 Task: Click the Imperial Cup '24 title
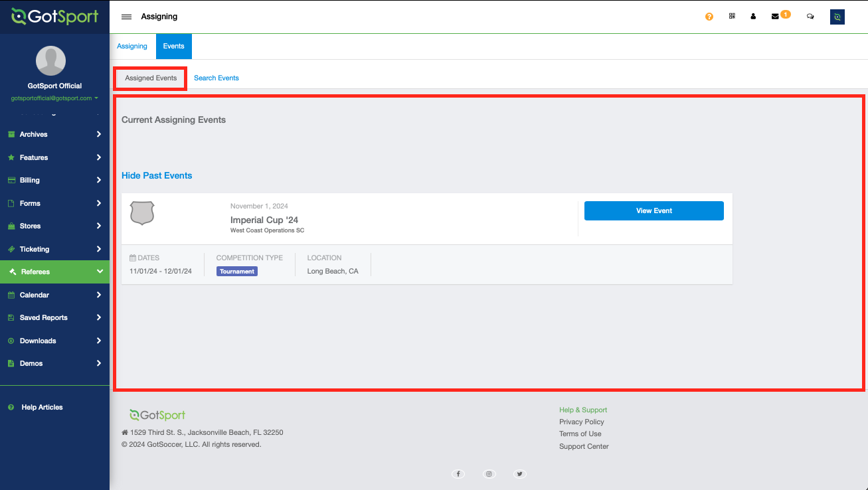point(264,220)
